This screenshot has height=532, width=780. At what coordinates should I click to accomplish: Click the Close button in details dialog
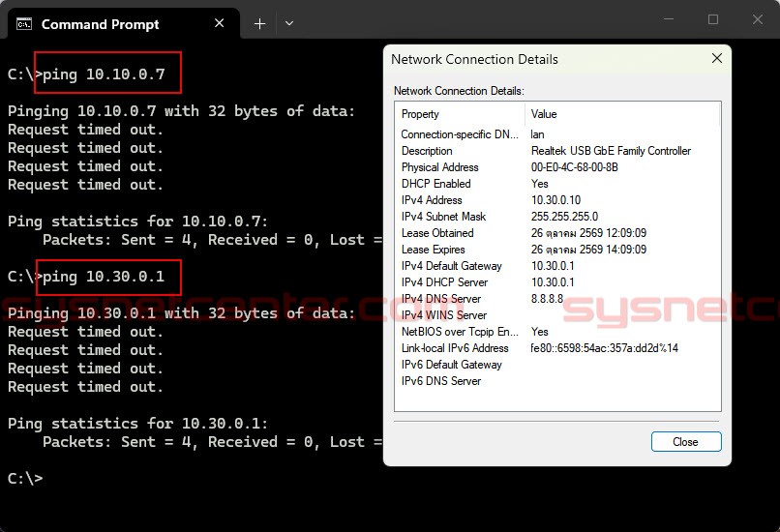(686, 441)
